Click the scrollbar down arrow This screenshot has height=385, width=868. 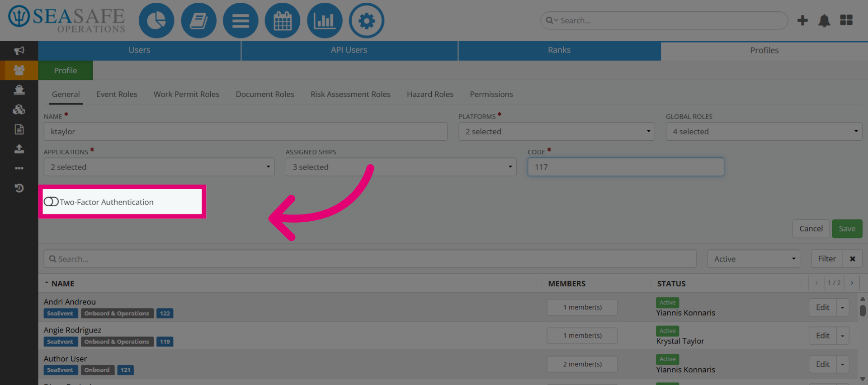[x=863, y=379]
